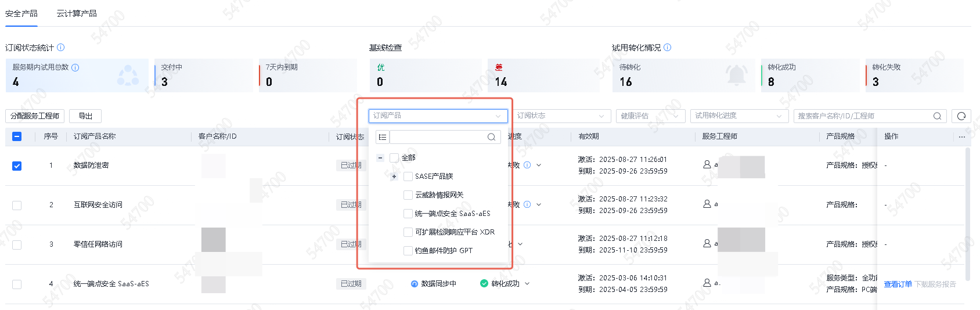Expand the SASE产品族 tree node
The width and height of the screenshot is (980, 310).
coord(394,176)
